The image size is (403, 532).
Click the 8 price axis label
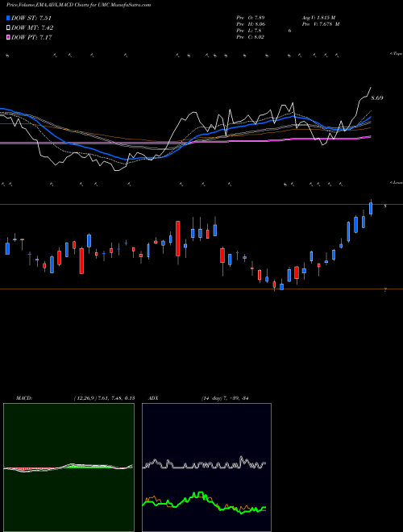385,206
